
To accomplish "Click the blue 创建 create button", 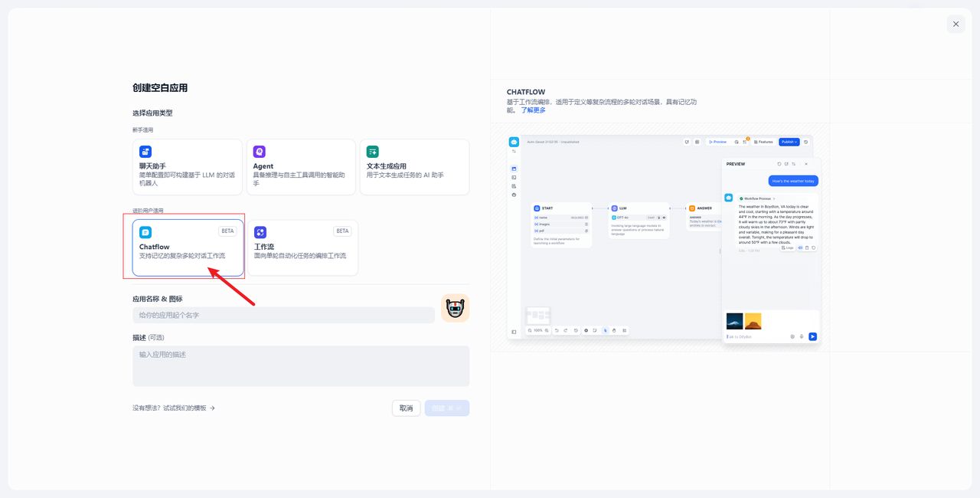I will point(446,408).
